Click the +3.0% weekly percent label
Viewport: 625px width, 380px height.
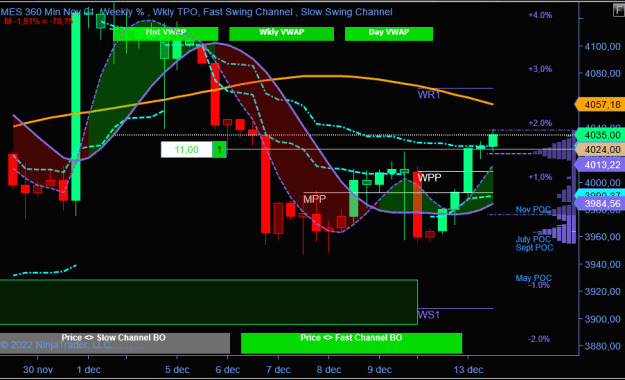coord(540,69)
